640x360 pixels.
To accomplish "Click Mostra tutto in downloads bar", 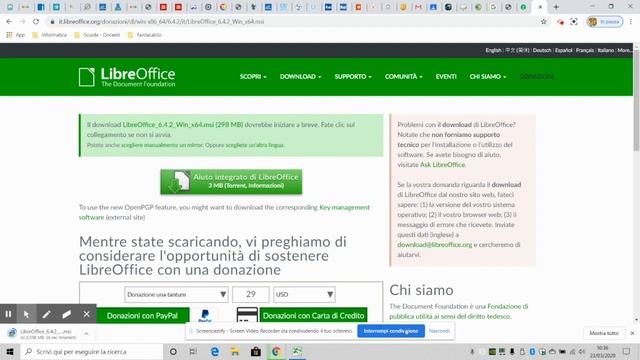I will coord(604,333).
